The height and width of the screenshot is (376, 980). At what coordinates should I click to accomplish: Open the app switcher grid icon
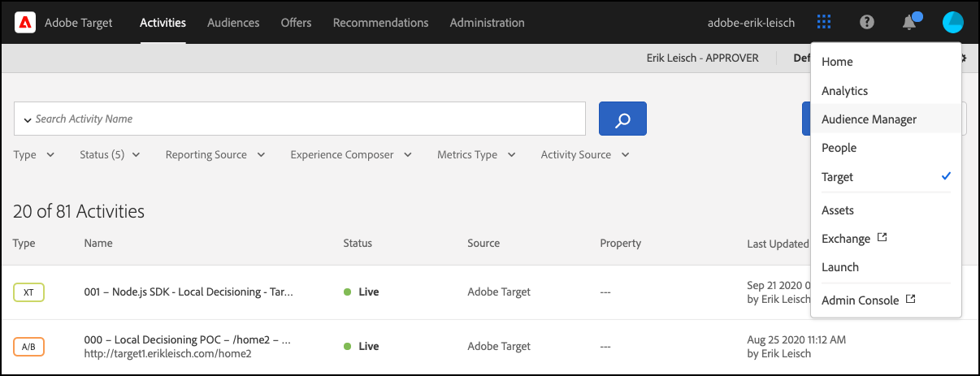(824, 23)
